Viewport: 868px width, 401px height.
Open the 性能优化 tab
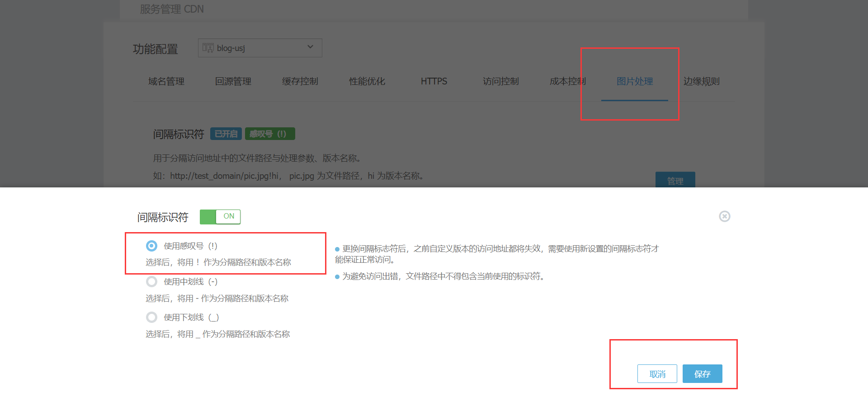click(367, 81)
